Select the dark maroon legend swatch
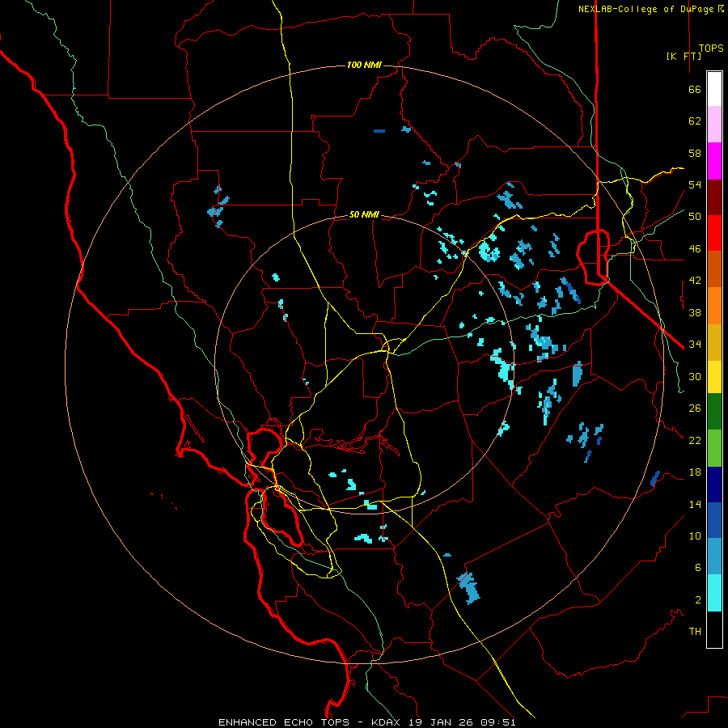The width and height of the screenshot is (728, 728). pos(714,197)
